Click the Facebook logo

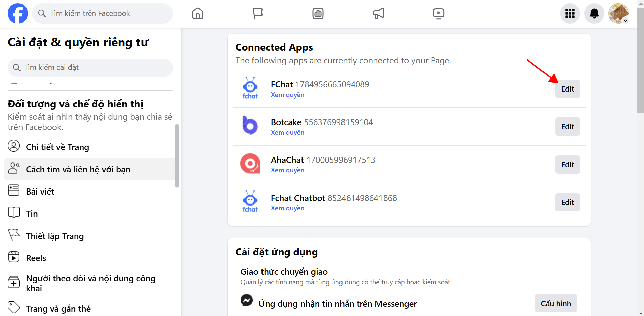tap(18, 13)
